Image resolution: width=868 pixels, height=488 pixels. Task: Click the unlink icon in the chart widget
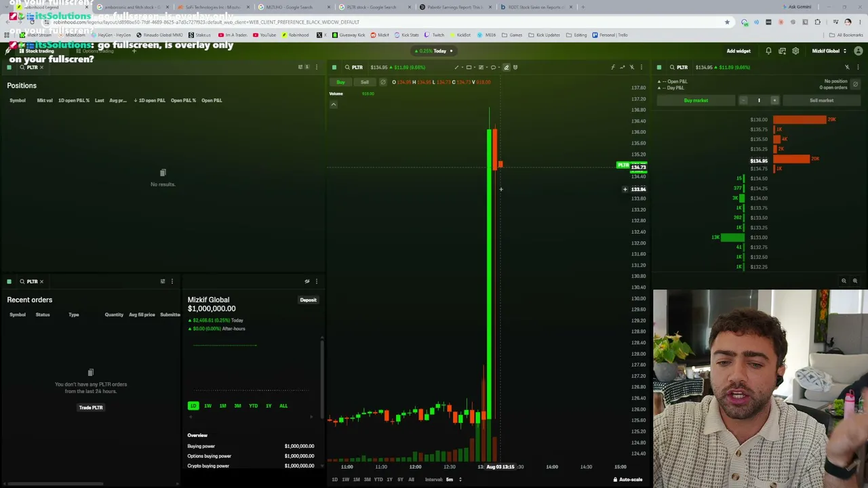(x=632, y=67)
